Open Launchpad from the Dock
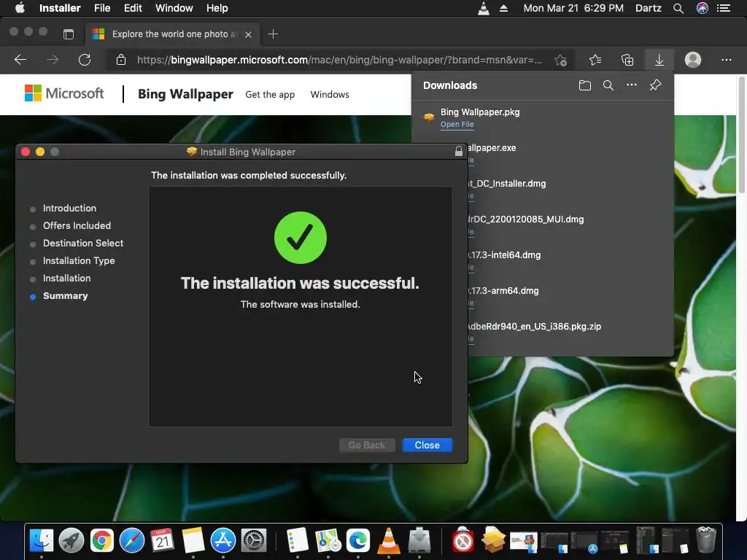Screen dimensions: 747x560 click(71, 540)
